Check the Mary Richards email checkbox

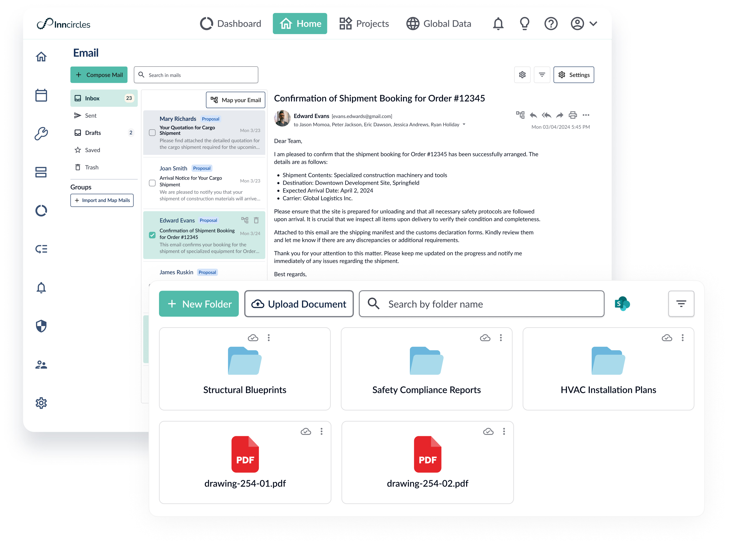pyautogui.click(x=152, y=133)
